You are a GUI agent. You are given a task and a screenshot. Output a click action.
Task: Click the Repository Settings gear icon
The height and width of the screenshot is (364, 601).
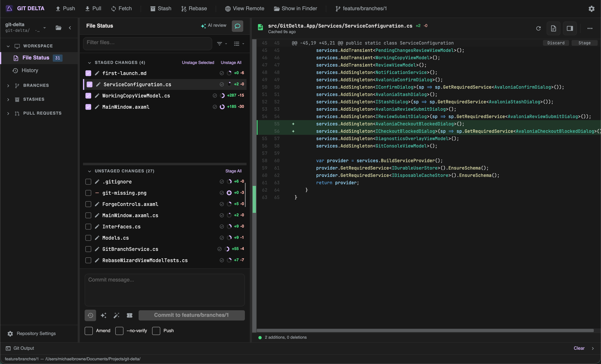(10, 334)
